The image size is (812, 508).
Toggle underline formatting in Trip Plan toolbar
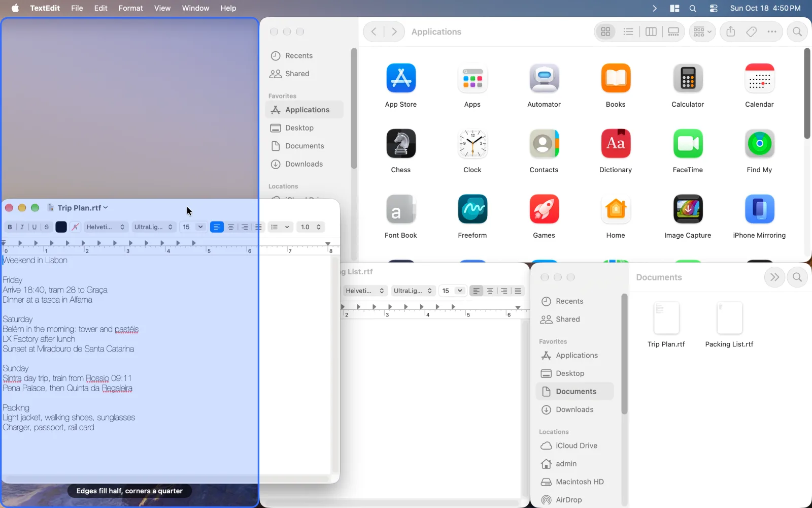35,227
